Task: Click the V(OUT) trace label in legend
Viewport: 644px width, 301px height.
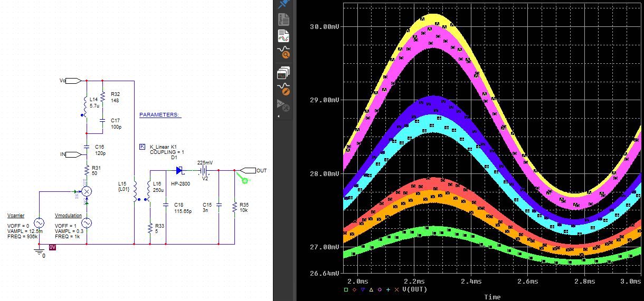Action: point(415,289)
